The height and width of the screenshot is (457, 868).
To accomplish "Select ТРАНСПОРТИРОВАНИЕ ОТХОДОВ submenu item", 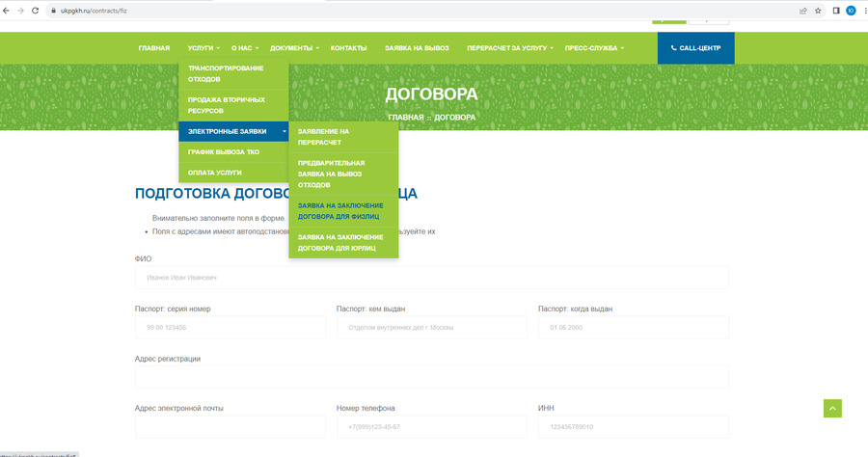I will (233, 73).
